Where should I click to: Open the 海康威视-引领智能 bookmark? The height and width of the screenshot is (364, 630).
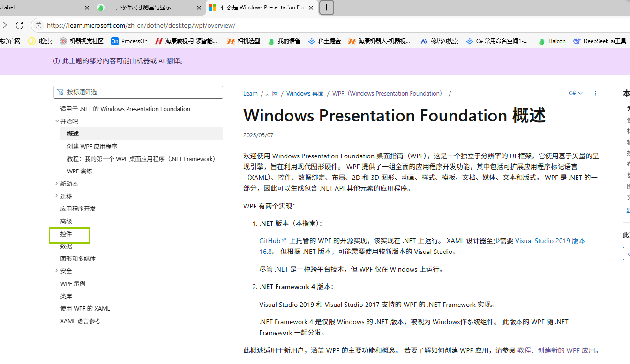[x=187, y=41]
